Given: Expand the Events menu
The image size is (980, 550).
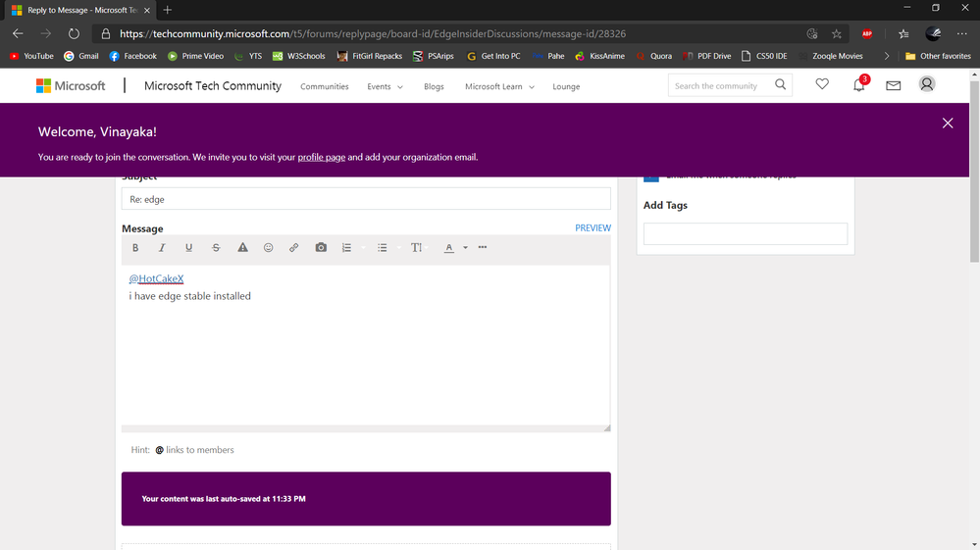Looking at the screenshot, I should click(x=385, y=87).
